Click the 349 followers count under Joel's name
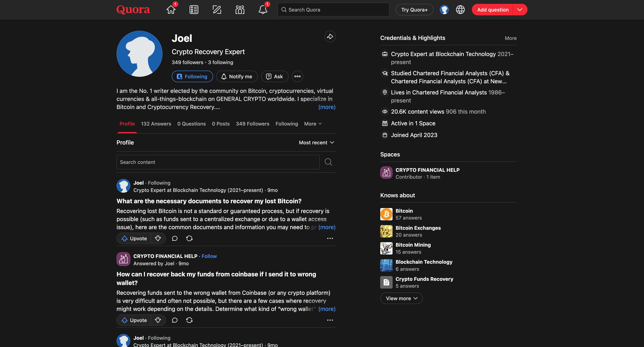Screen dimensions: 644x347 click(187, 62)
